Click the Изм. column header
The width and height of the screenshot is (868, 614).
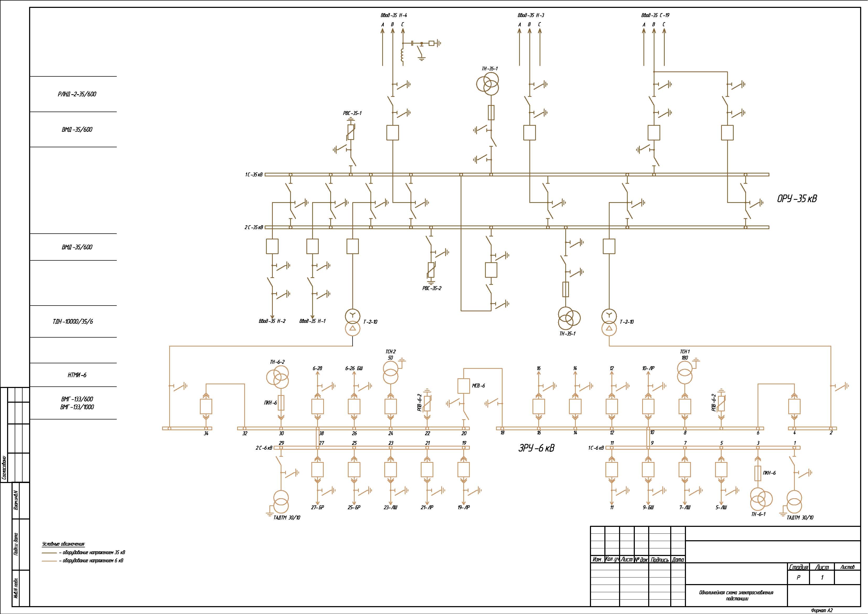click(597, 559)
